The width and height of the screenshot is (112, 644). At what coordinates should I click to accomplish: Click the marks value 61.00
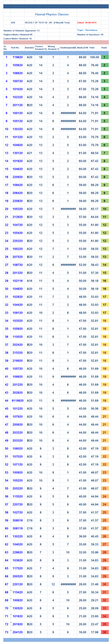[82, 153]
